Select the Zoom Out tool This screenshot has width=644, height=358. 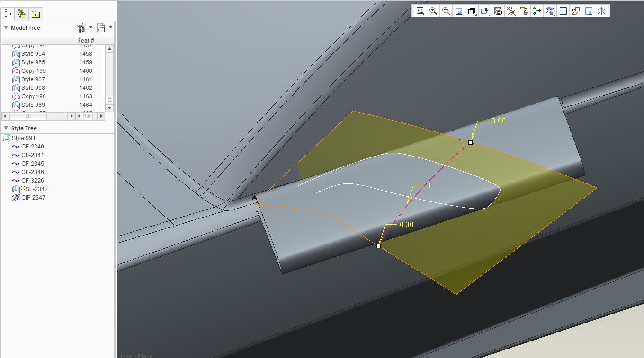(x=446, y=11)
